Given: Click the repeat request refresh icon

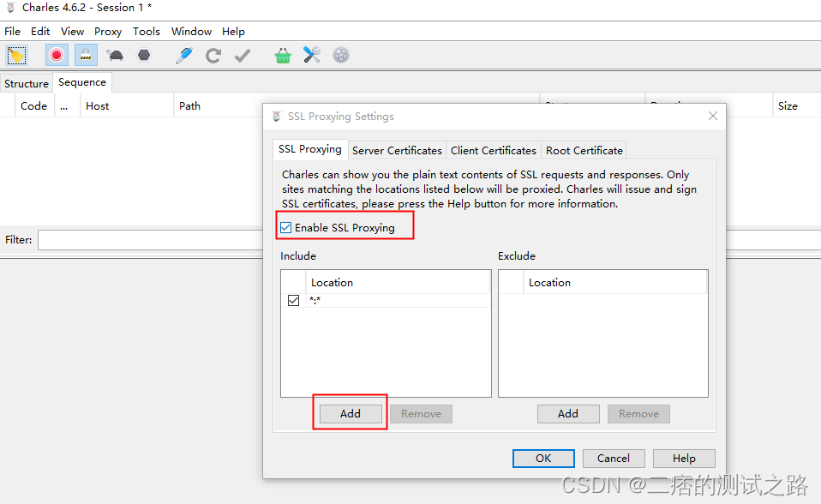Looking at the screenshot, I should pyautogui.click(x=213, y=55).
